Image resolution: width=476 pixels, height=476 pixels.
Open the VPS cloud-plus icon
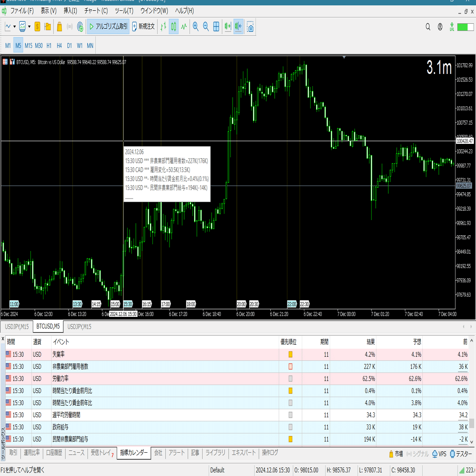pyautogui.click(x=80, y=27)
